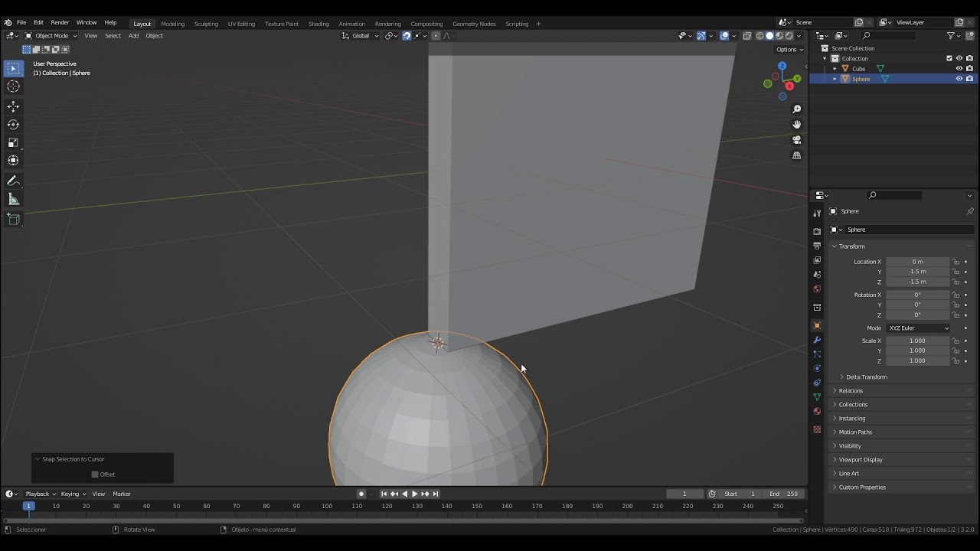Open the Material properties tab
Image resolution: width=980 pixels, height=551 pixels.
coord(817,412)
